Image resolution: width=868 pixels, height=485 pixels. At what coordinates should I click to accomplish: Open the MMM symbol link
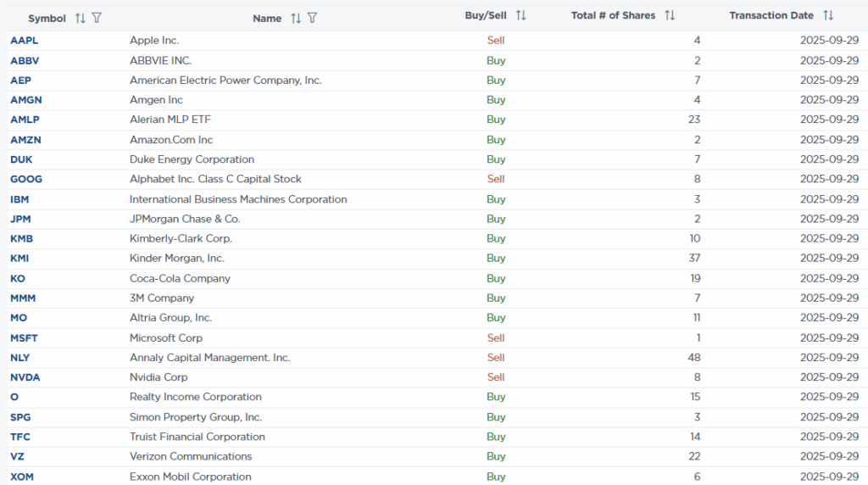(x=23, y=298)
